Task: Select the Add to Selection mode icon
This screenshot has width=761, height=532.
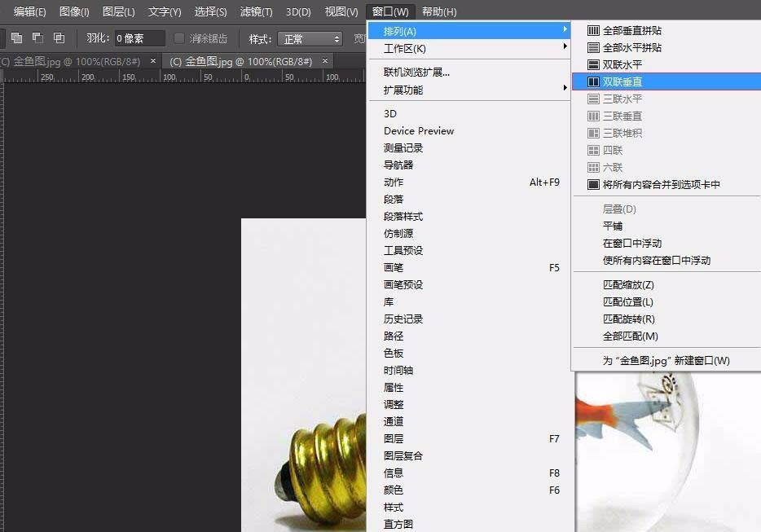Action: tap(17, 37)
